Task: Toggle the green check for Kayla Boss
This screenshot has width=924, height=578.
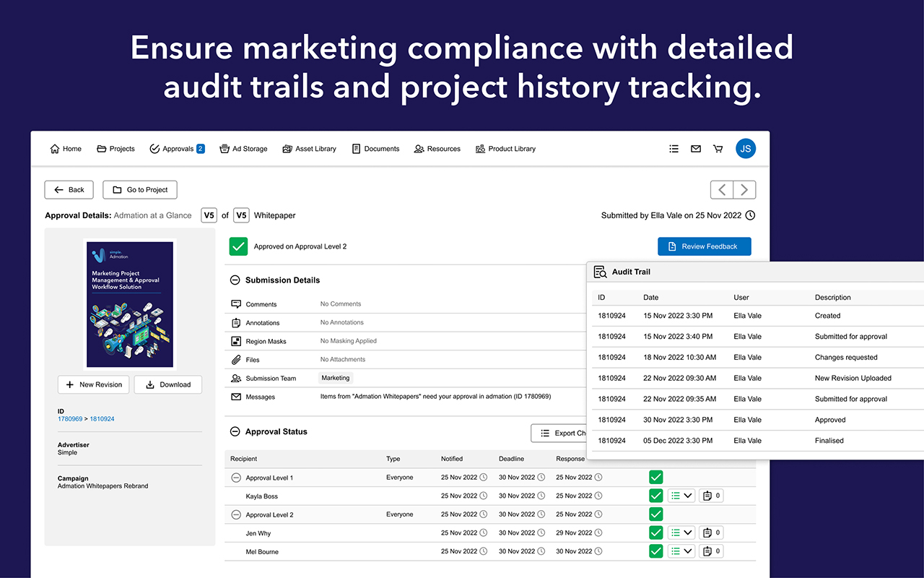Action: [656, 496]
